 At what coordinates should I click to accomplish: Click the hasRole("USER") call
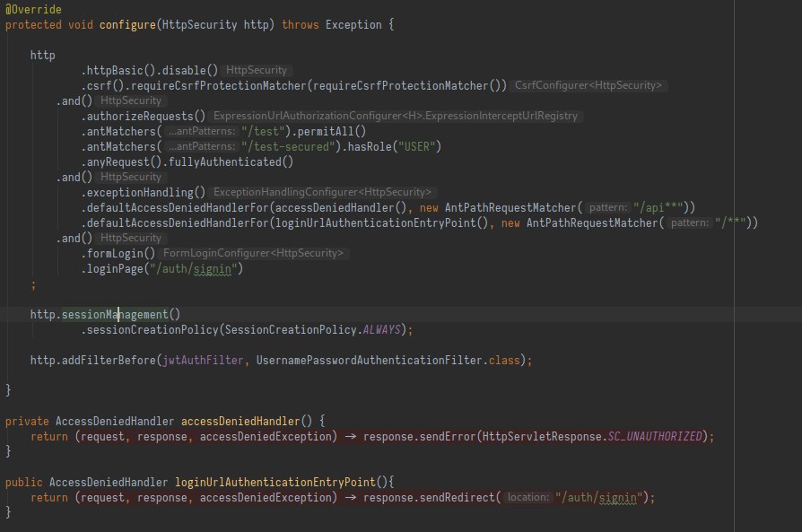point(395,147)
